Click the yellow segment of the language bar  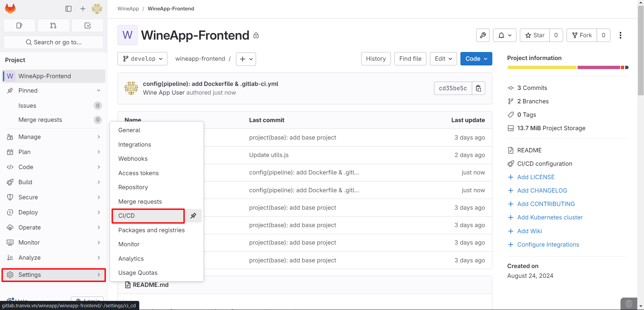pyautogui.click(x=542, y=67)
